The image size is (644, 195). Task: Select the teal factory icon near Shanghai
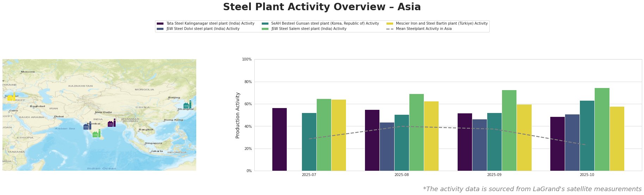click(x=187, y=105)
